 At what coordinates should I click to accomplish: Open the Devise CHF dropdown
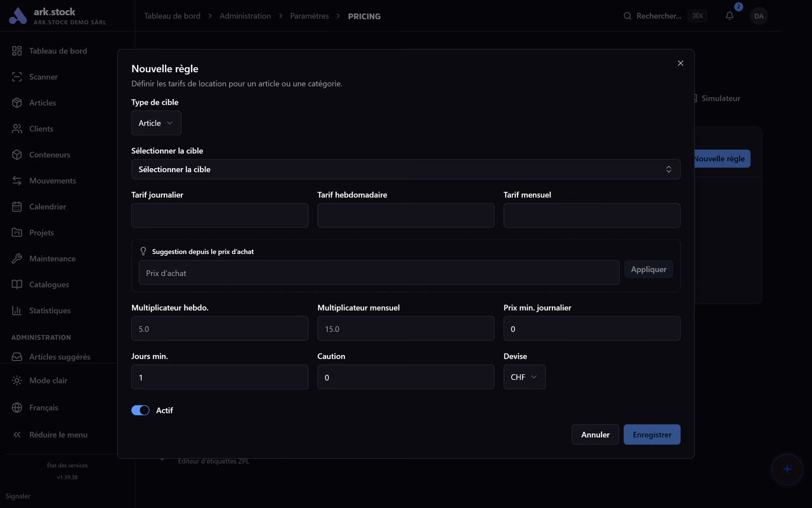pyautogui.click(x=524, y=377)
